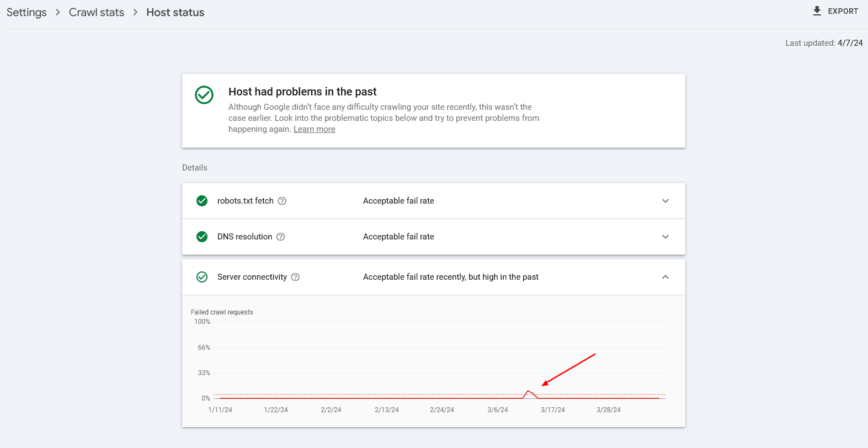Expand the robots.txt fetch row
The width and height of the screenshot is (868, 448).
click(665, 201)
